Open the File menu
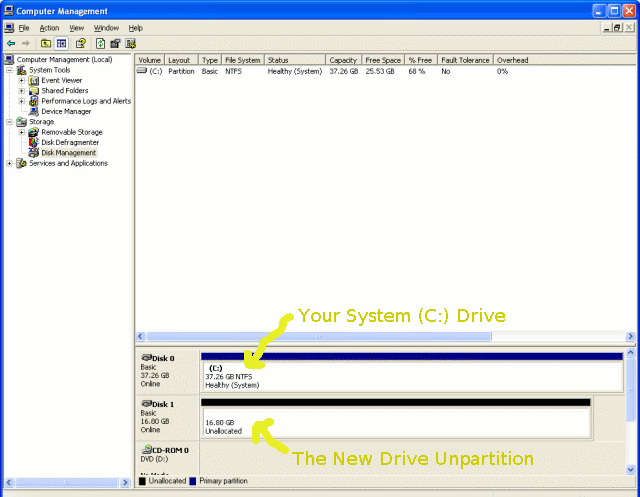Viewport: 640px width, 497px height. [24, 28]
